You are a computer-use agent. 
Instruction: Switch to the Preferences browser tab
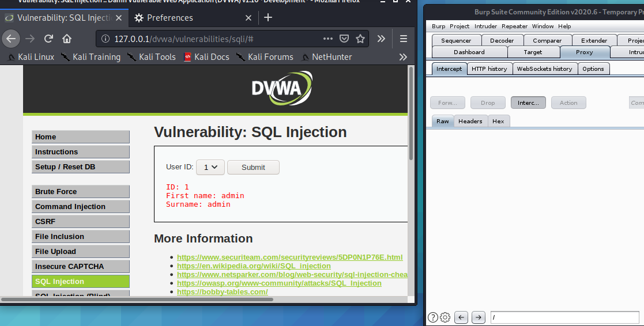tap(193, 18)
